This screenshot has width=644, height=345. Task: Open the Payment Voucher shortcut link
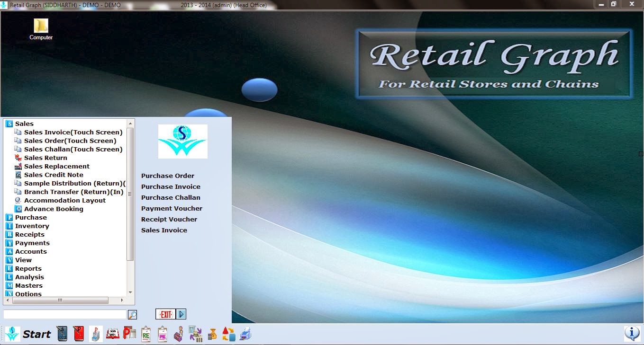(172, 208)
